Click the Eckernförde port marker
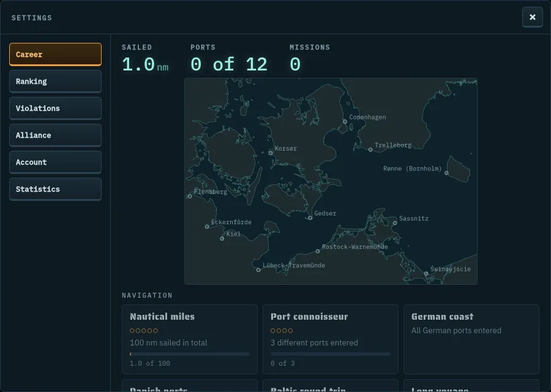The height and width of the screenshot is (392, 551). tap(207, 227)
